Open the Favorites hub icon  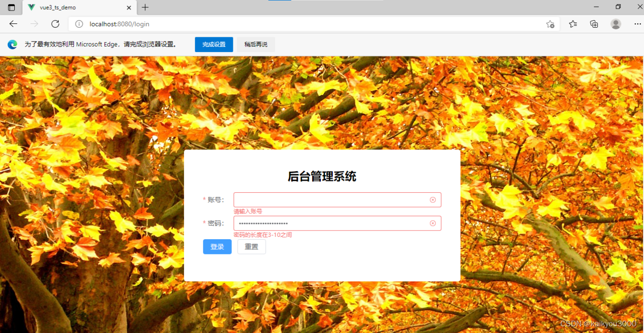(572, 23)
